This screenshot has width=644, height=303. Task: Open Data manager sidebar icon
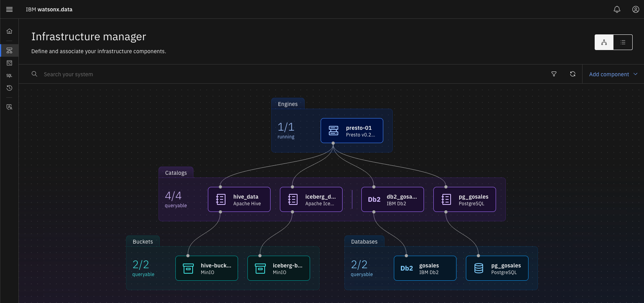click(9, 63)
